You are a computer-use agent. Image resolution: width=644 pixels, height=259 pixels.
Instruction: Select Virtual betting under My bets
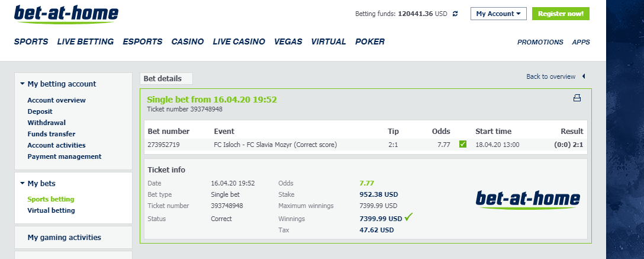51,210
